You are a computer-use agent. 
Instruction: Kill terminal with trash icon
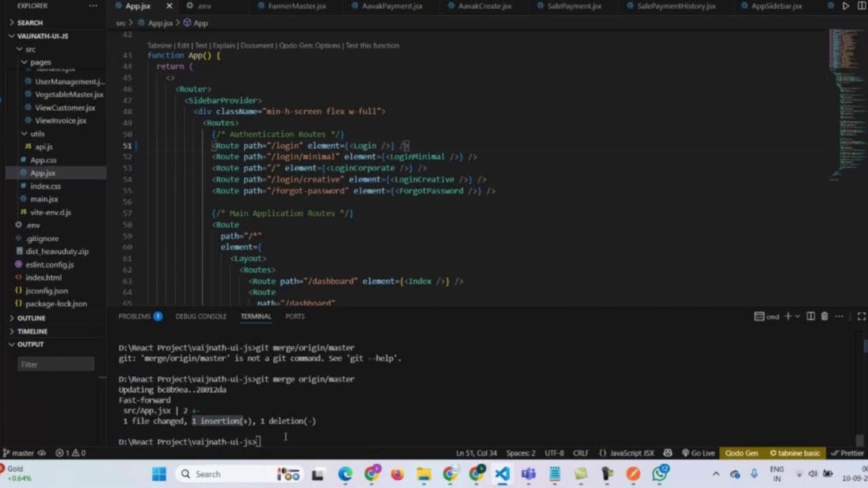click(x=825, y=317)
